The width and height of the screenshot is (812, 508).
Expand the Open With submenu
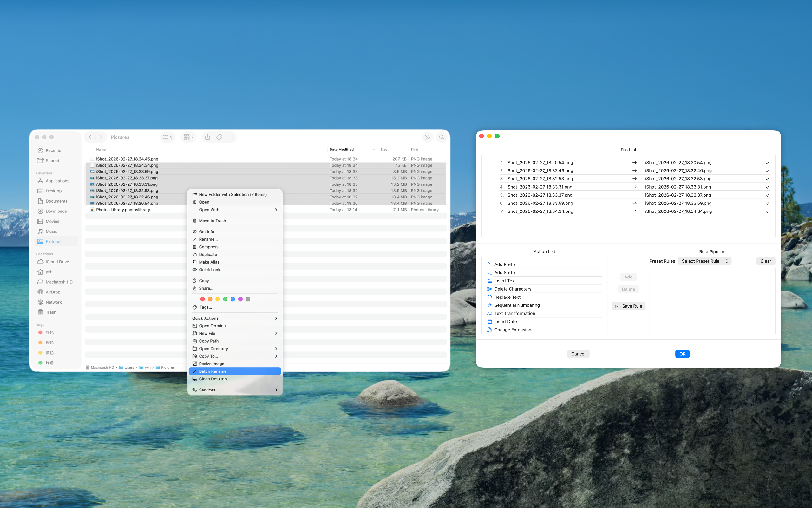click(234, 210)
